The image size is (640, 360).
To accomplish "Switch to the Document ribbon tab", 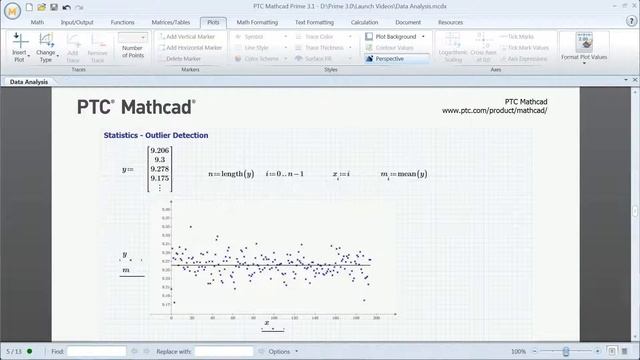I will 408,22.
